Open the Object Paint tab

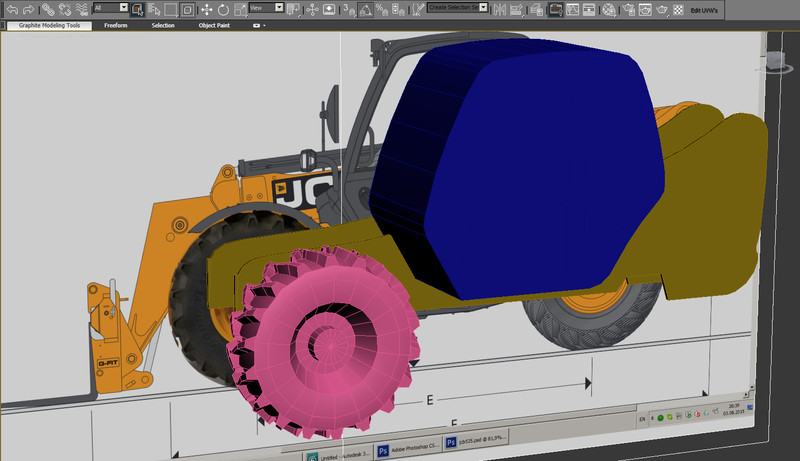click(x=216, y=24)
